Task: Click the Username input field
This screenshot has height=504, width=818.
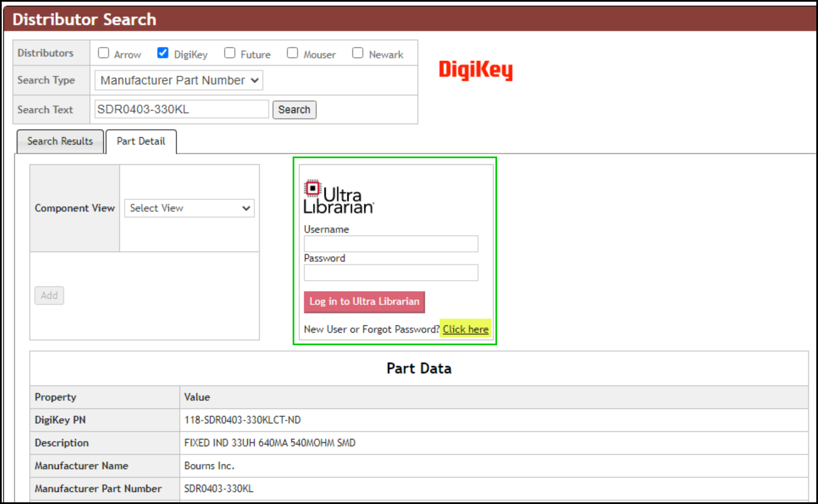Action: click(x=390, y=244)
